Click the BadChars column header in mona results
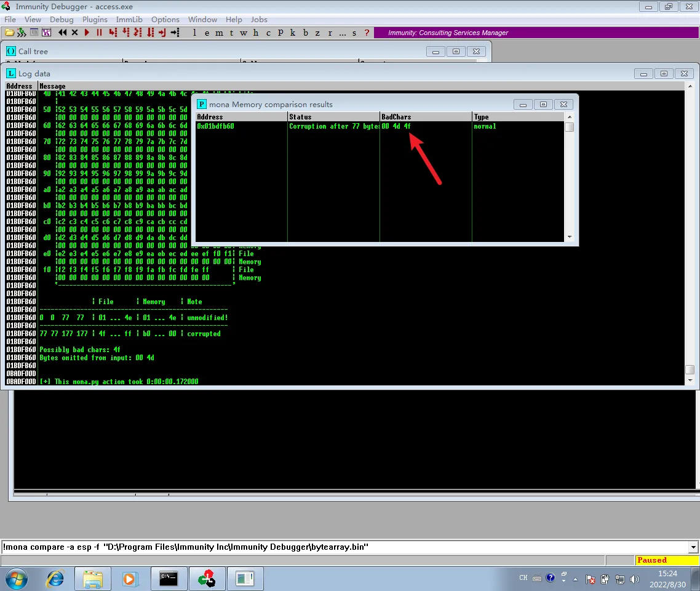 426,116
